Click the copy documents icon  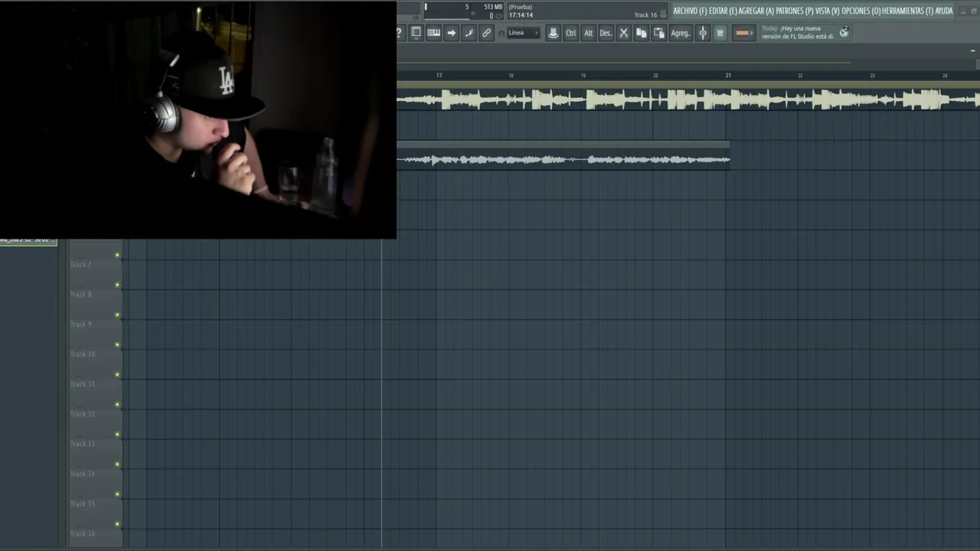pyautogui.click(x=642, y=33)
